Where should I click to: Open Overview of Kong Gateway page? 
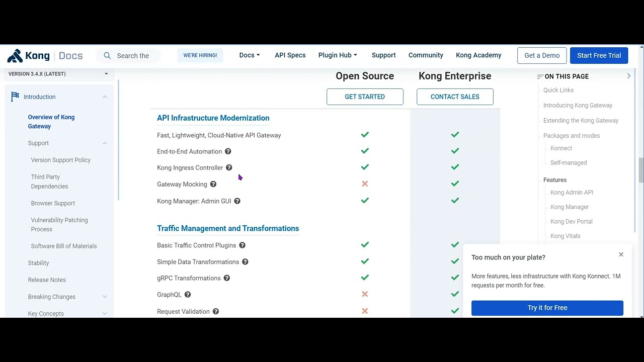tap(51, 122)
